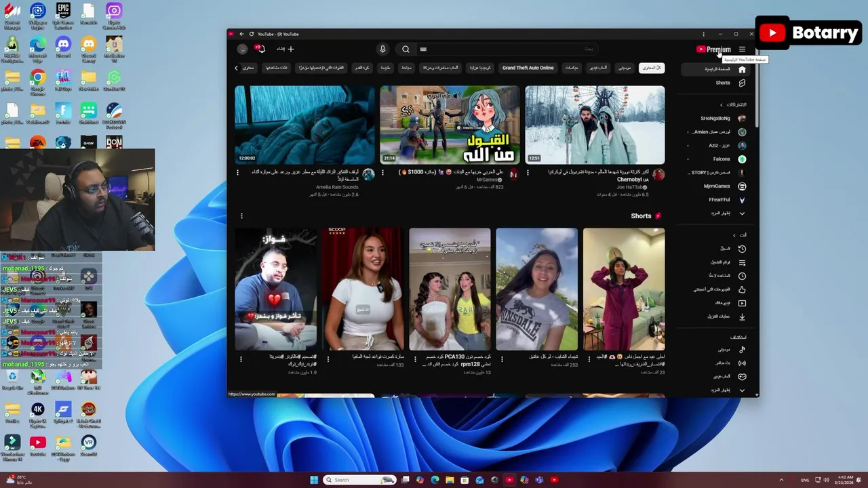868x488 pixels.
Task: Open Shorts from the sidebar
Action: tap(714, 83)
